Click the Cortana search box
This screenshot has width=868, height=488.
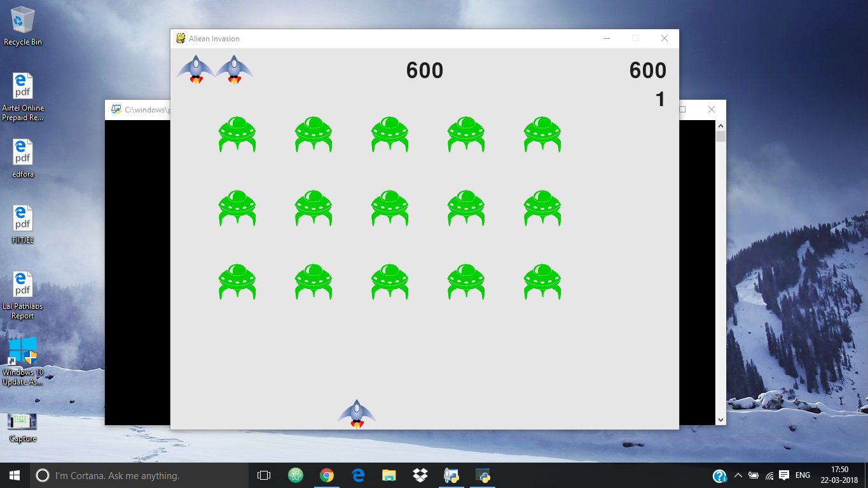pos(139,475)
